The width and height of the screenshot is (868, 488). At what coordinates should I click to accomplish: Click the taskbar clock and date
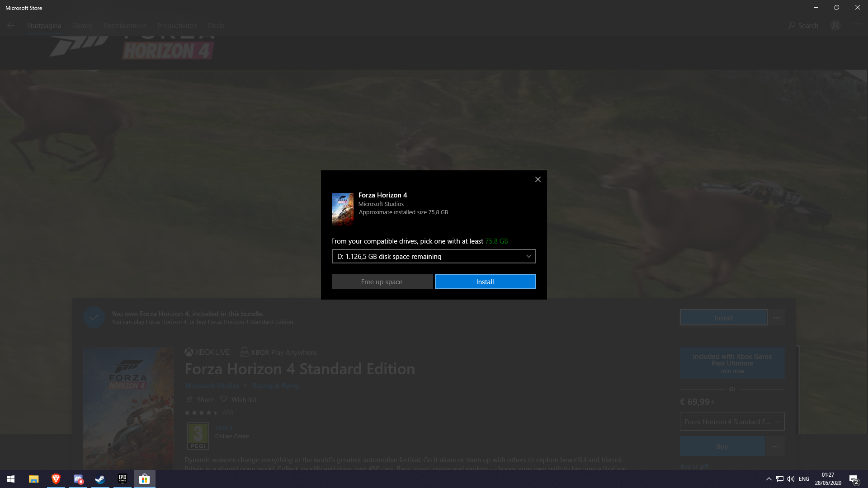point(828,479)
